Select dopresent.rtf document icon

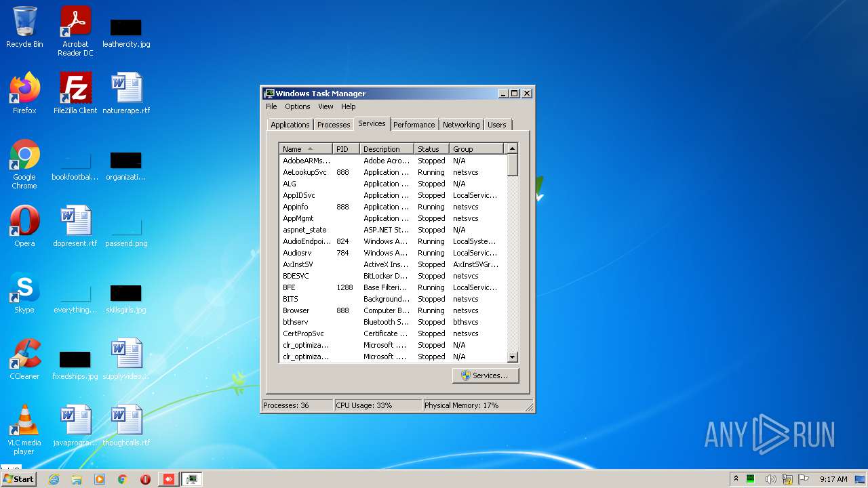point(75,226)
